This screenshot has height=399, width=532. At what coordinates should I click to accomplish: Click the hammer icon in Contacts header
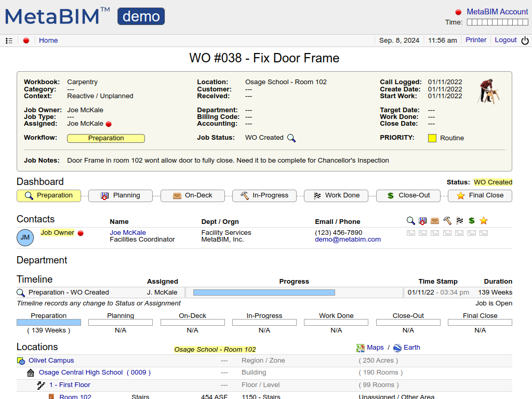coord(447,221)
